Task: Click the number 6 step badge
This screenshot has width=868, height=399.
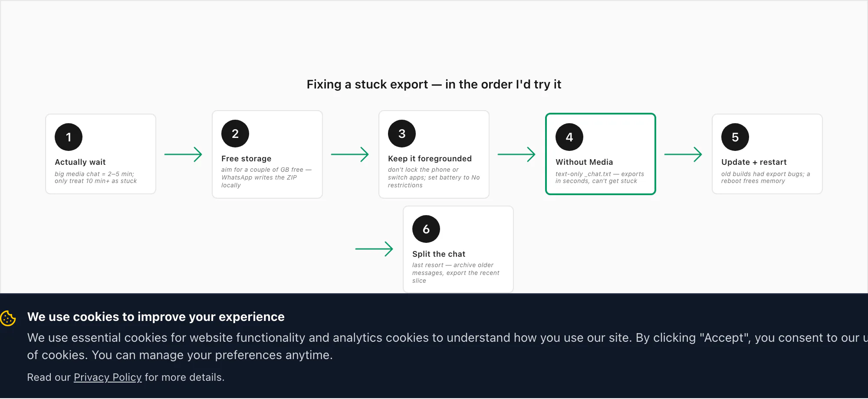Action: click(426, 229)
